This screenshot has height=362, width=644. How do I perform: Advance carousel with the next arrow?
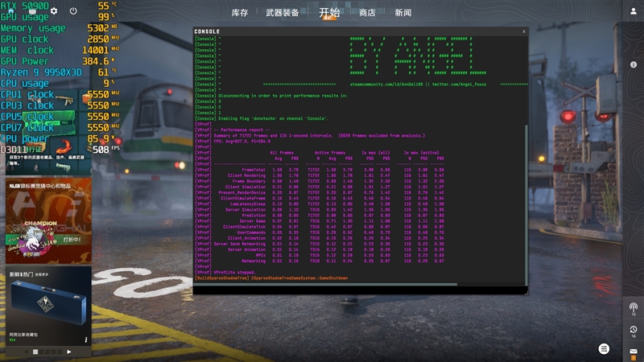pos(69,352)
